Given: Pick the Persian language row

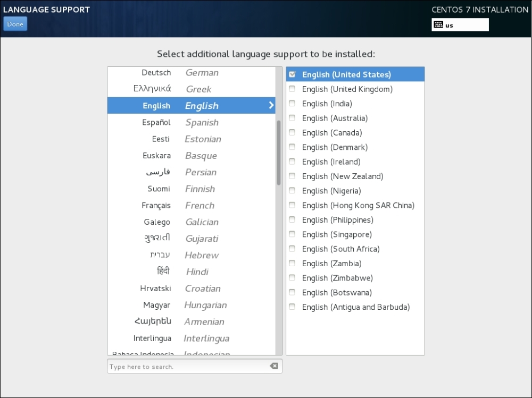Looking at the screenshot, I should pyautogui.click(x=192, y=172).
